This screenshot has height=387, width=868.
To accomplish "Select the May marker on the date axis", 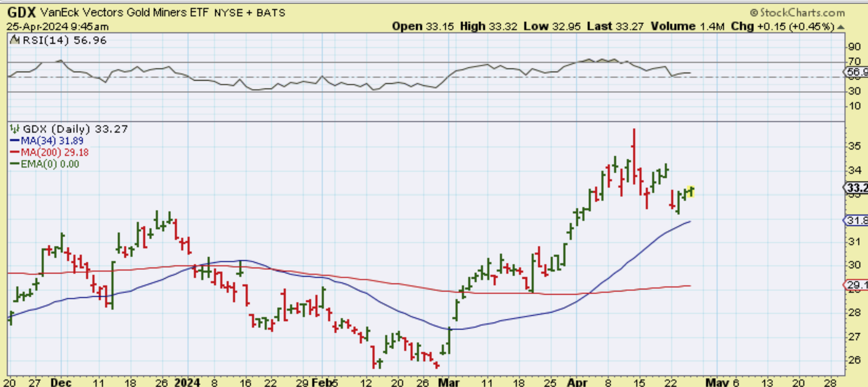I will 717,382.
